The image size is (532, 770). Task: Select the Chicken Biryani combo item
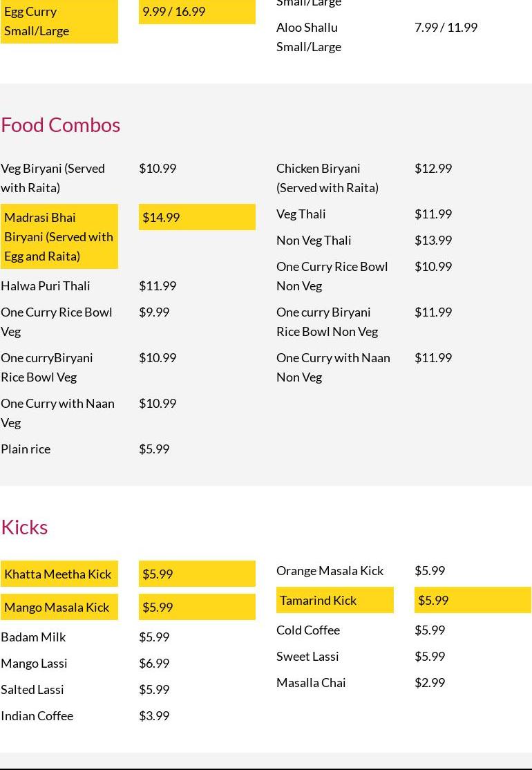tap(327, 178)
